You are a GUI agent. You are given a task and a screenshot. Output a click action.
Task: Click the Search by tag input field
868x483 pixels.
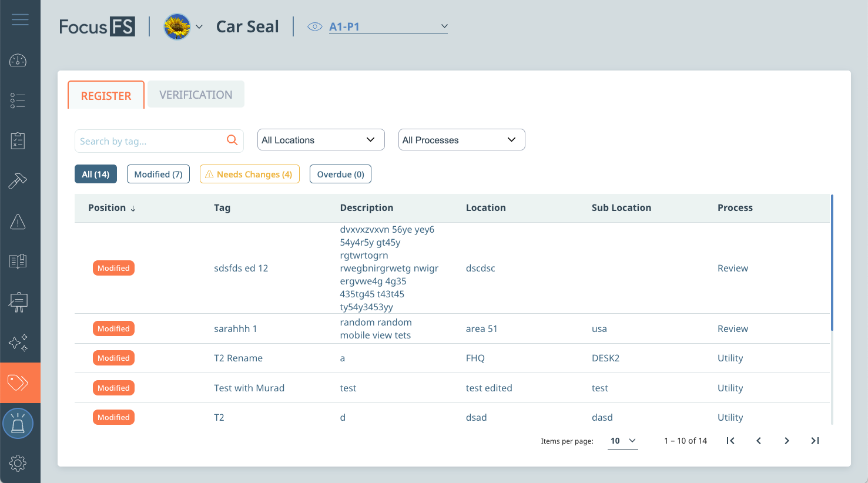tap(150, 141)
